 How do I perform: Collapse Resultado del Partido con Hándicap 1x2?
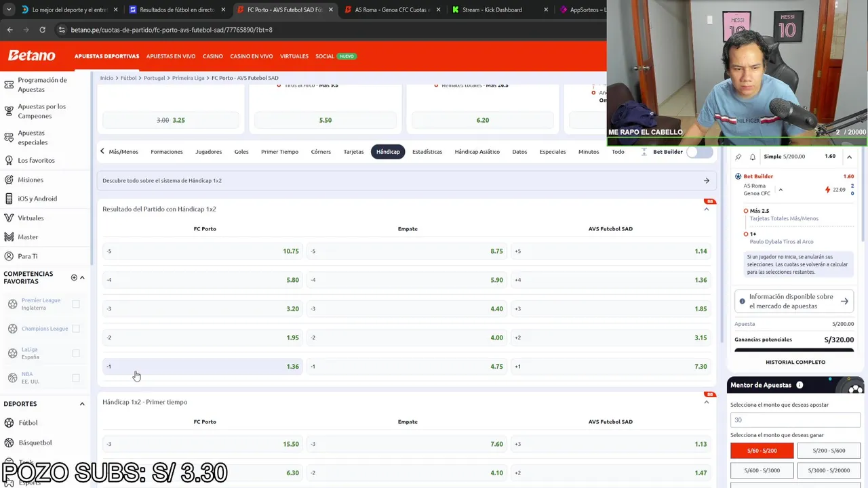pos(706,209)
